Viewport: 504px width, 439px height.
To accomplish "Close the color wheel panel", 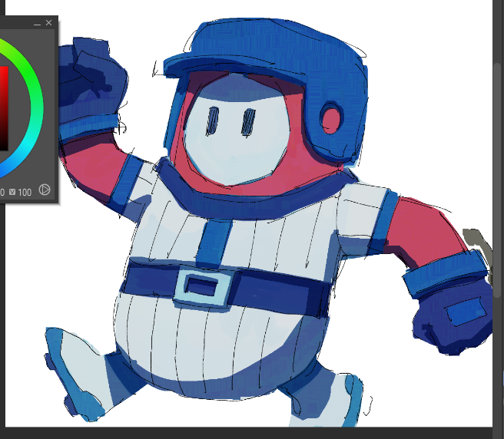I will click(x=49, y=23).
